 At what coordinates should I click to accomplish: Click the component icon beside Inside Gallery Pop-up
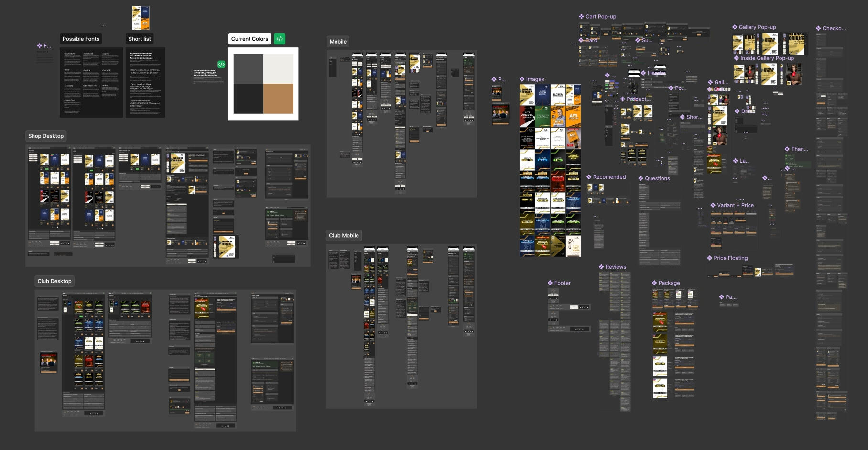(x=737, y=58)
